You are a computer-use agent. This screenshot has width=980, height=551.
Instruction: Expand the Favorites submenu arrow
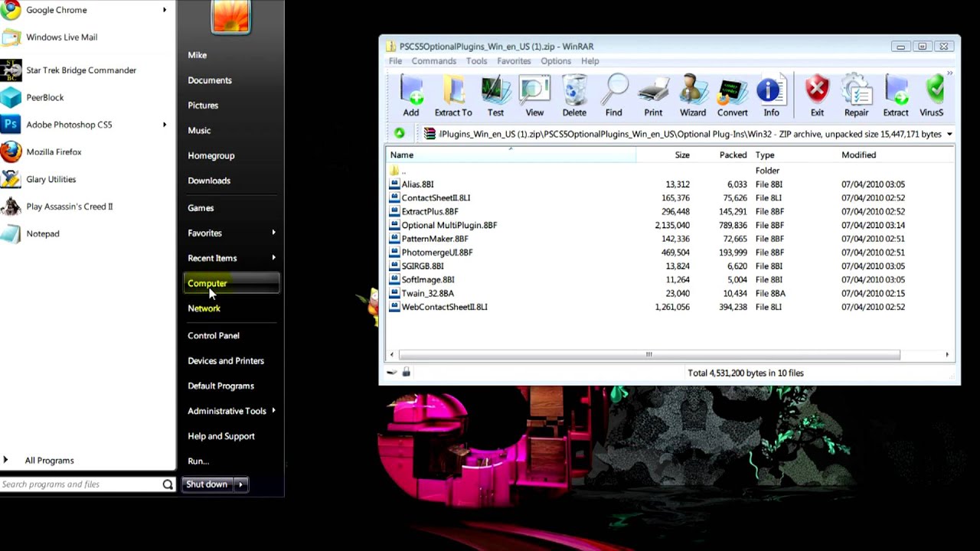click(x=273, y=233)
